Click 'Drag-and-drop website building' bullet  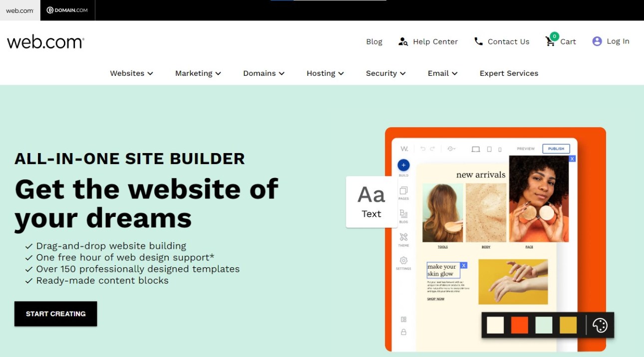coord(111,246)
